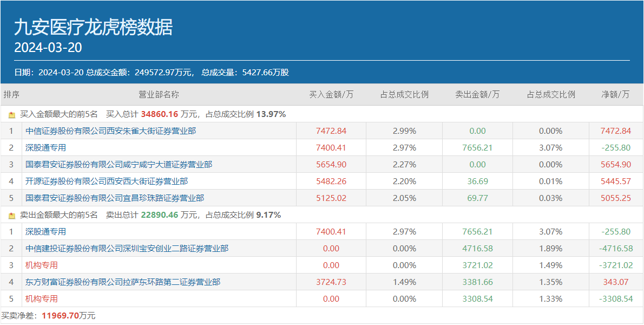The height and width of the screenshot is (325, 644).
Task: Click the 2024-03-20 date subtitle under the title
Action: pos(48,48)
